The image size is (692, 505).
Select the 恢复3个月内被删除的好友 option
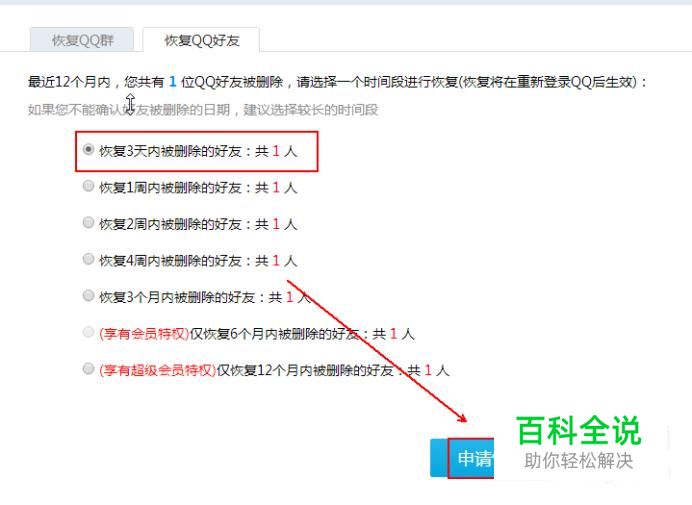pos(88,295)
